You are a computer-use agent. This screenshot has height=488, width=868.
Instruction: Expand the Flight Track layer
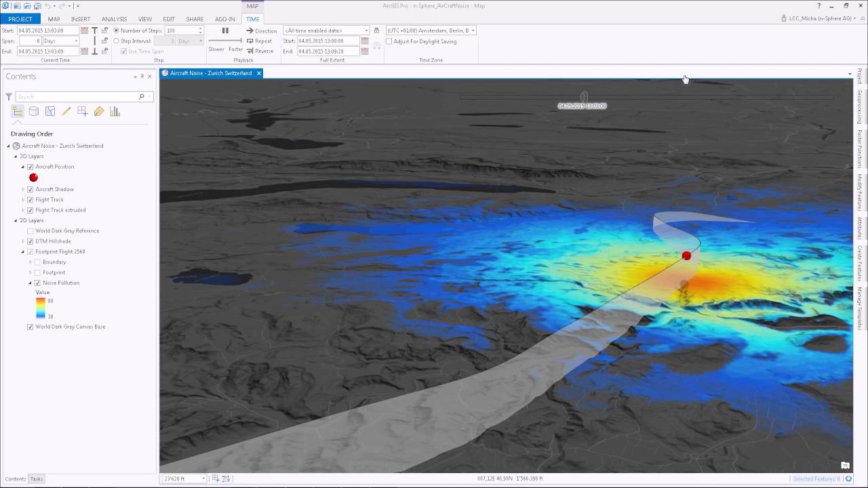[x=23, y=200]
